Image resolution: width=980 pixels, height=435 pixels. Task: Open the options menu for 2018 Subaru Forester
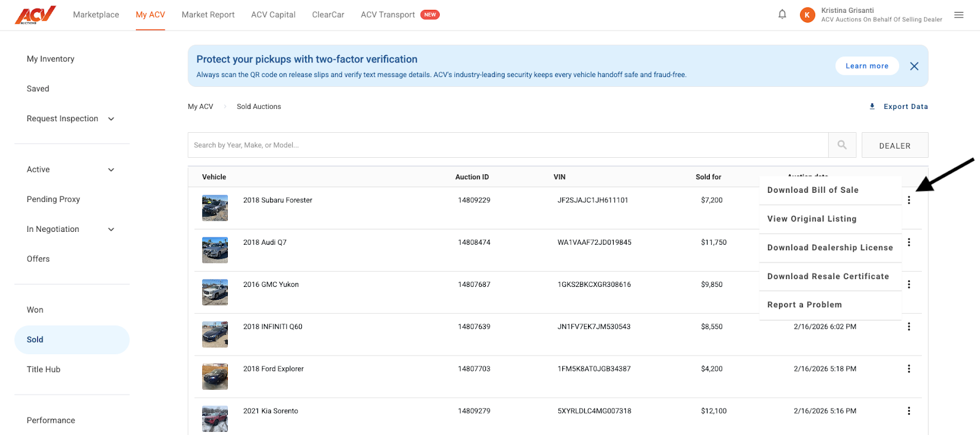(909, 200)
